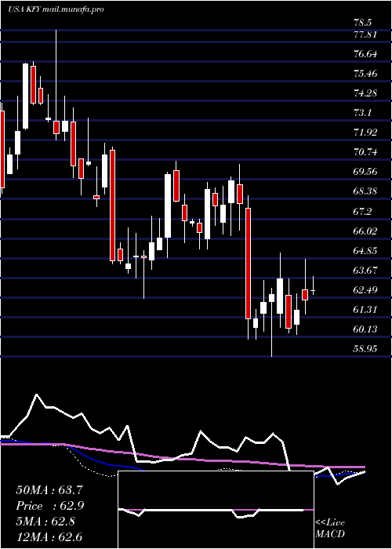Click the 66.02 price axis label
This screenshot has height=549, width=392.
pos(366,231)
